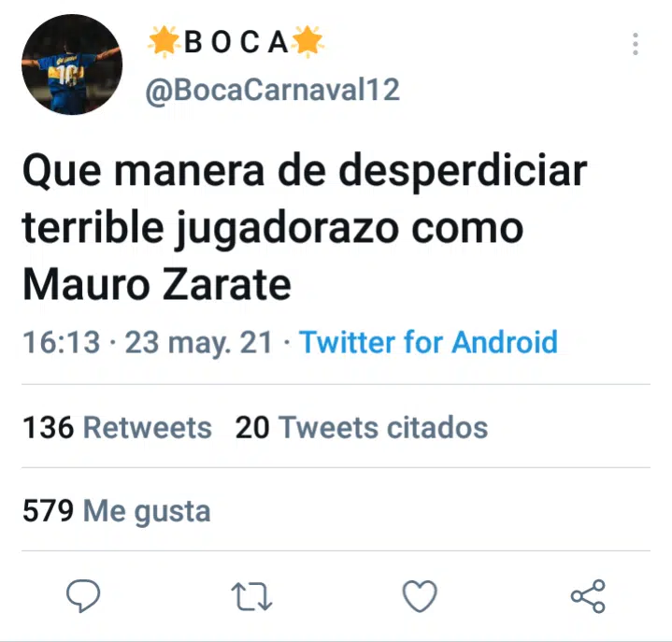Retweet using the arrows icon

click(x=251, y=595)
